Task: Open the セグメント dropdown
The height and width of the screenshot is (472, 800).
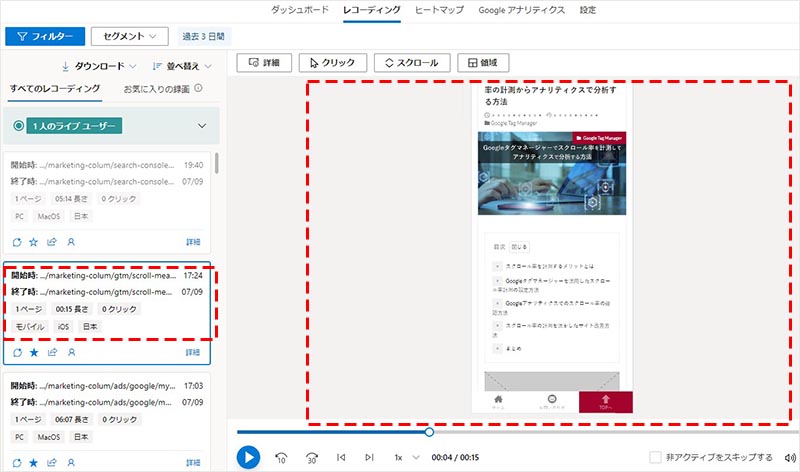Action: (x=130, y=36)
